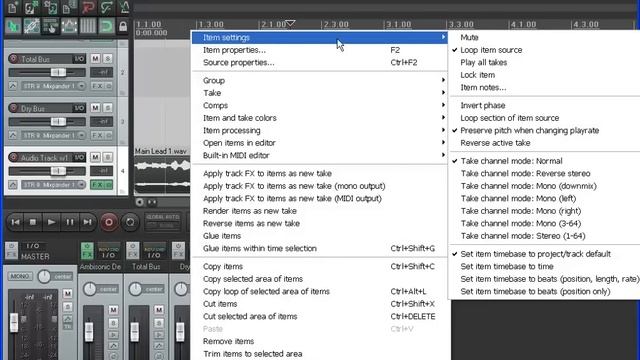
Task: Toggle the transport repeat loop button
Action: 130,222
